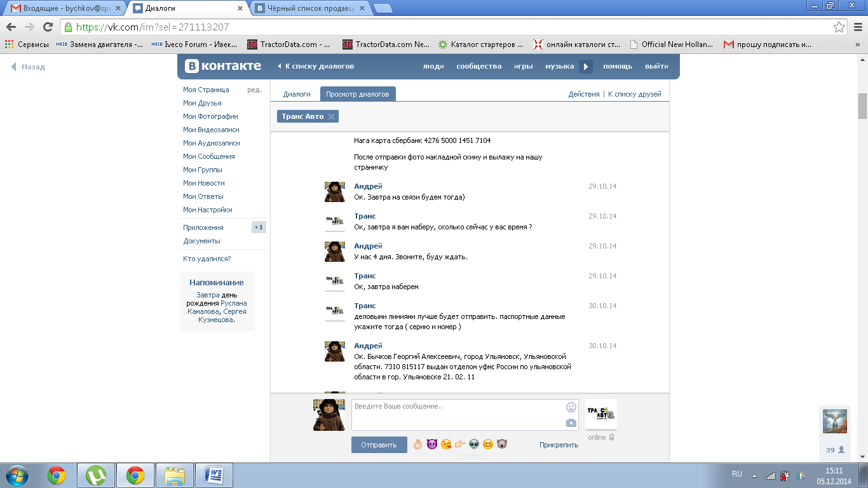Image resolution: width=868 pixels, height=488 pixels.
Task: Open the friends online chat avatar
Action: [x=835, y=421]
